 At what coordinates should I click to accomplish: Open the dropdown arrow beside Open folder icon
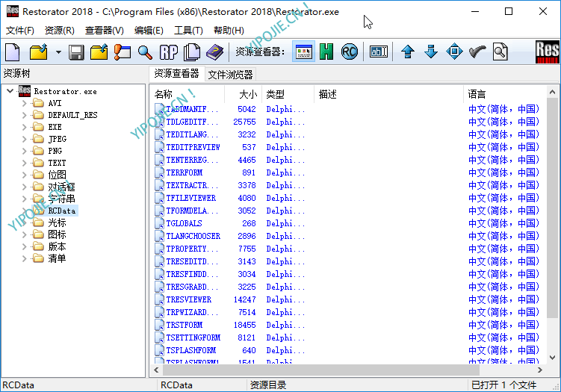[x=58, y=52]
